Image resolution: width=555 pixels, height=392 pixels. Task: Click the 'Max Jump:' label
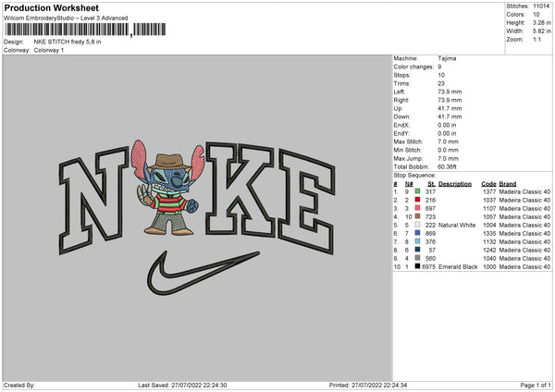(x=407, y=158)
